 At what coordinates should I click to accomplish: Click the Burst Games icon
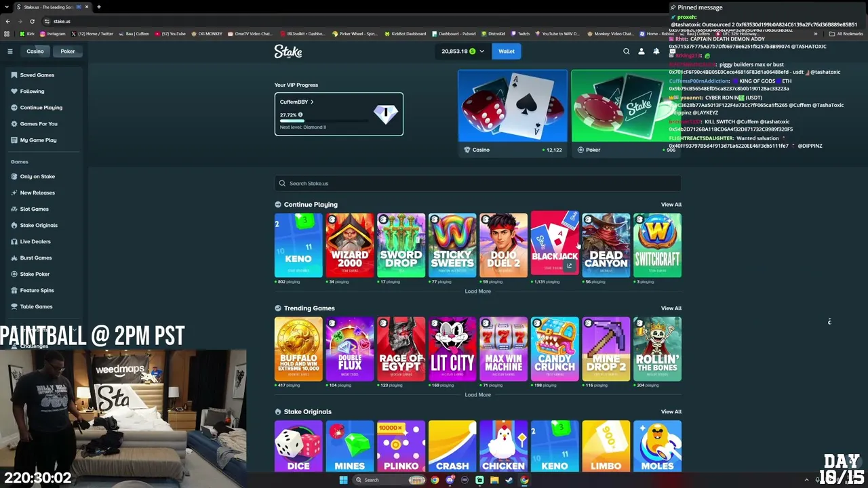point(14,258)
